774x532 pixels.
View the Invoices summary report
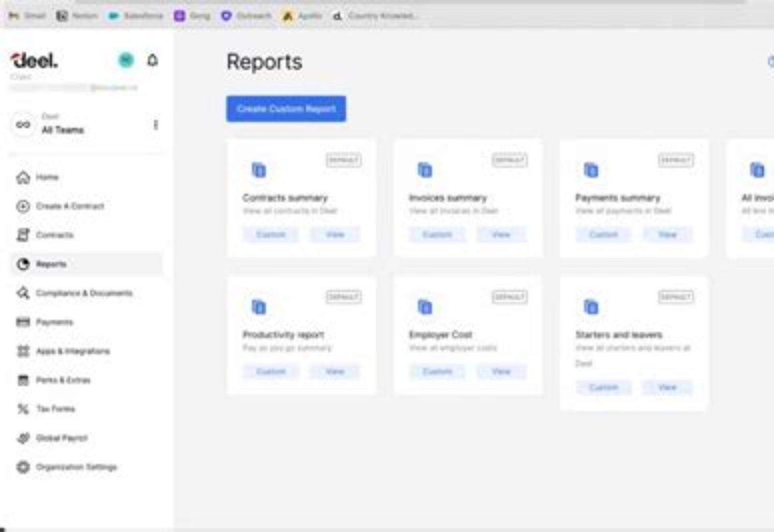click(x=501, y=235)
